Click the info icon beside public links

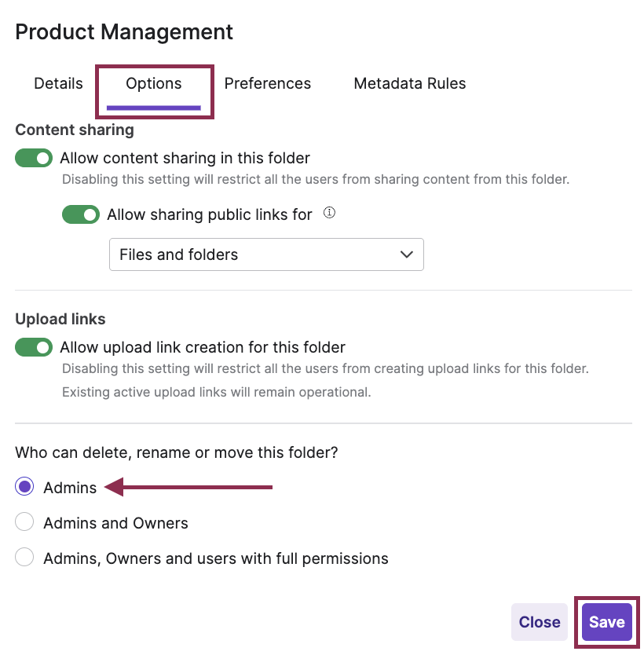(x=330, y=213)
